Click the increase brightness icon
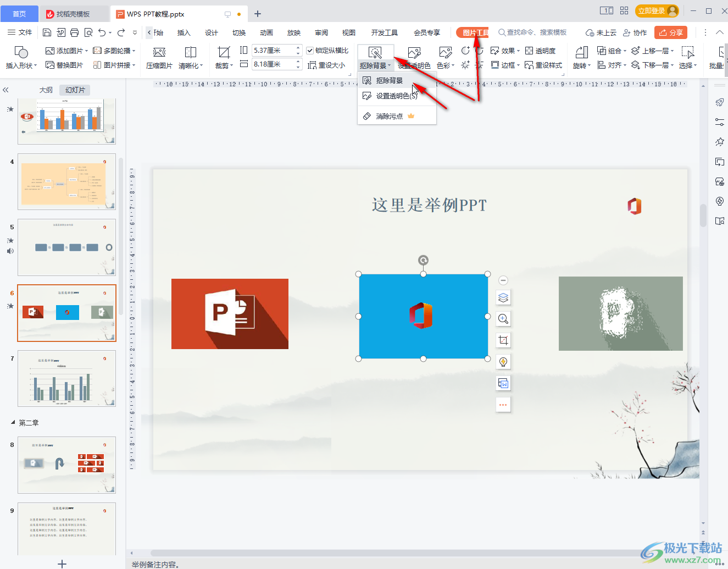The height and width of the screenshot is (569, 728). pos(465,65)
